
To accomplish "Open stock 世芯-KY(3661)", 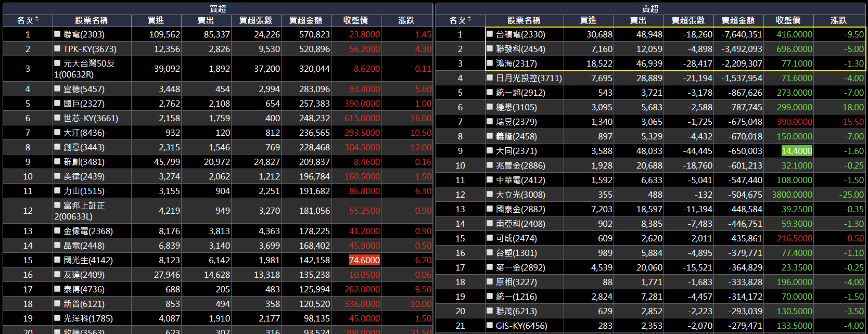I will click(91, 118).
